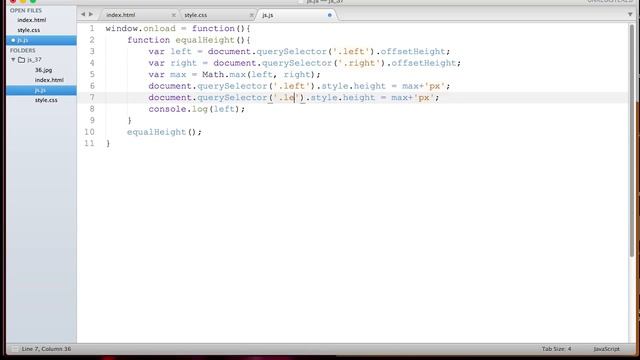Click the vertical scrollbar in editor
The height and width of the screenshot is (360, 640).
tap(632, 141)
